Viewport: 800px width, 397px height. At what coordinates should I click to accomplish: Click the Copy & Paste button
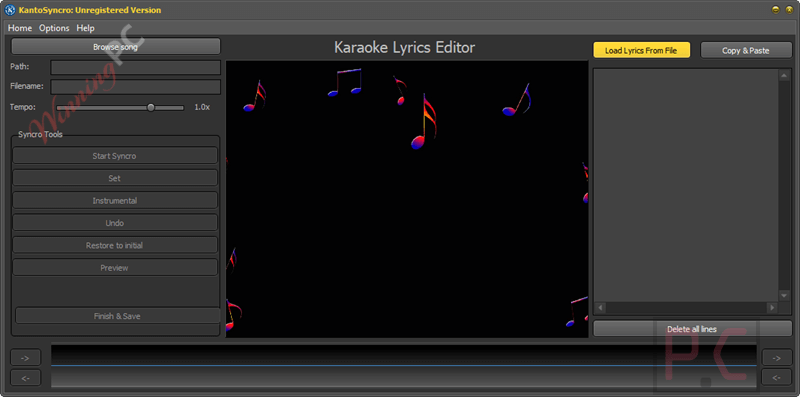pos(746,50)
